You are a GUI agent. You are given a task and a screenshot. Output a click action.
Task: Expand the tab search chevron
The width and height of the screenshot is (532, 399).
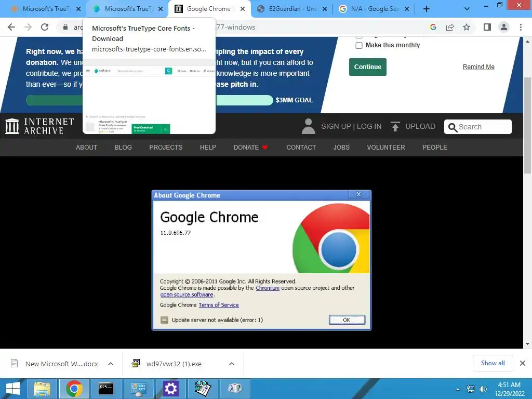tap(467, 9)
